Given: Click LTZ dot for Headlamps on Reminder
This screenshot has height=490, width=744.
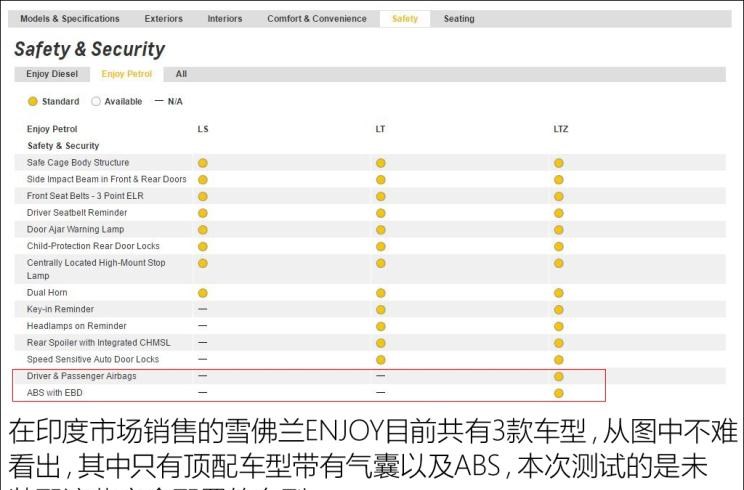Looking at the screenshot, I should coord(558,326).
